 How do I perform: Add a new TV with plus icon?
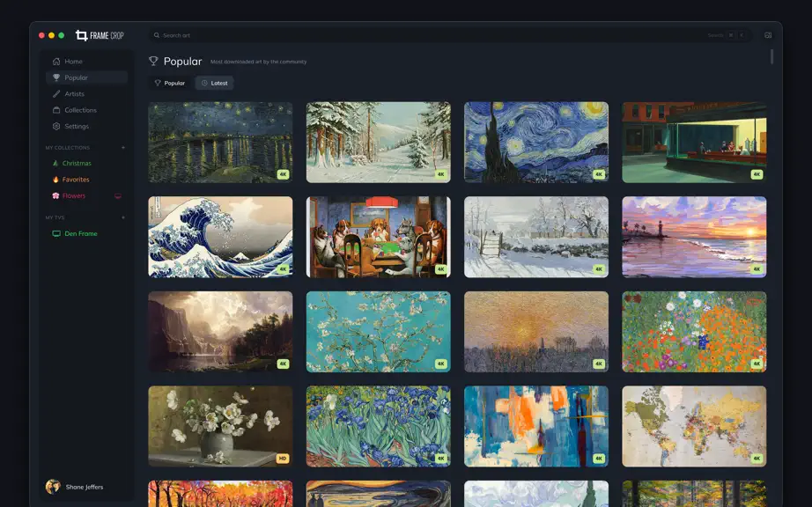(123, 217)
